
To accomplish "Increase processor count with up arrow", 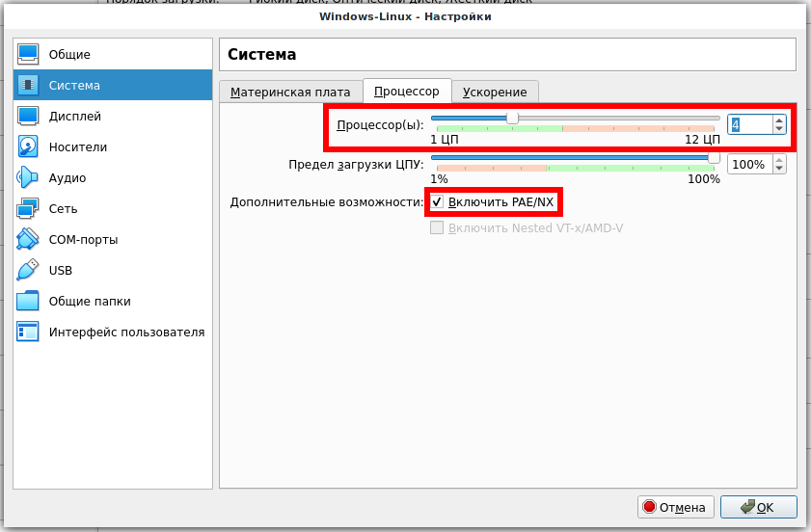I will pos(779,120).
